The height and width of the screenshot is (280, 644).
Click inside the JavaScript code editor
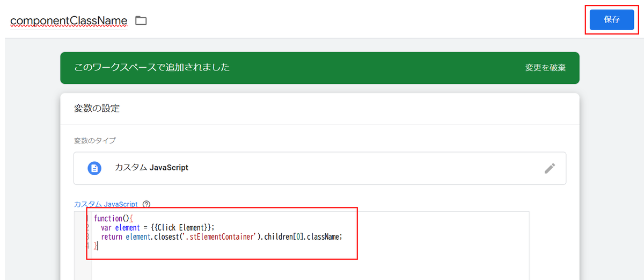302,245
